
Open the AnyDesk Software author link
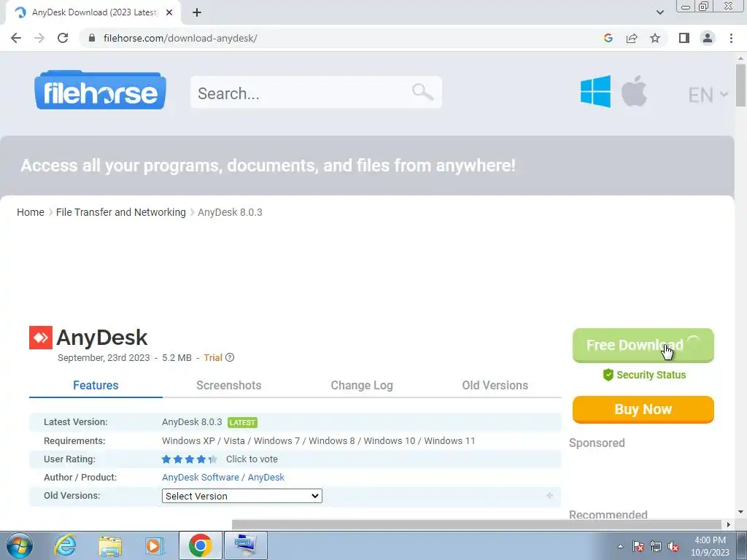(x=201, y=477)
